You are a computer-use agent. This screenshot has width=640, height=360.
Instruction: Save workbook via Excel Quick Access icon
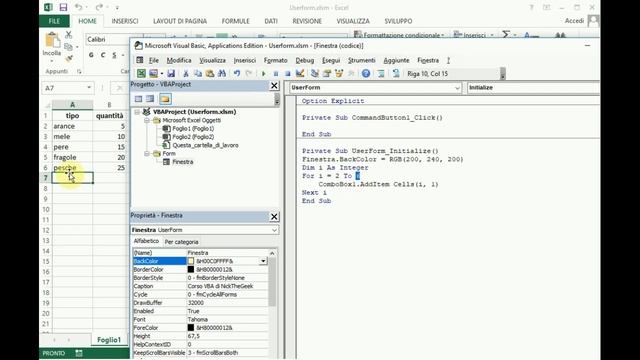coord(63,7)
